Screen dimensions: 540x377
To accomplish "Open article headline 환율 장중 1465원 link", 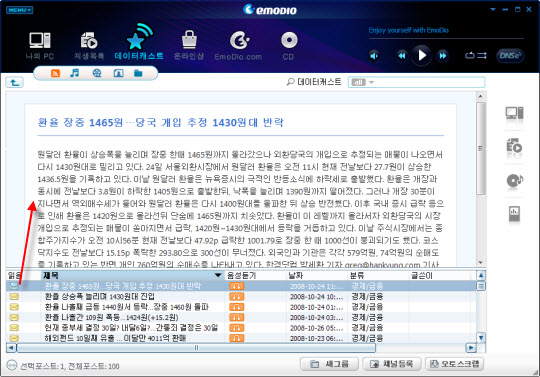I will point(160,122).
